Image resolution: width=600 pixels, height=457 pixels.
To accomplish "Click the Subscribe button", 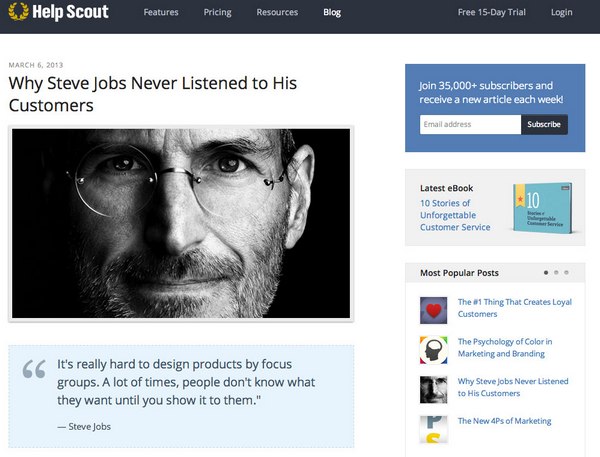I will 544,124.
